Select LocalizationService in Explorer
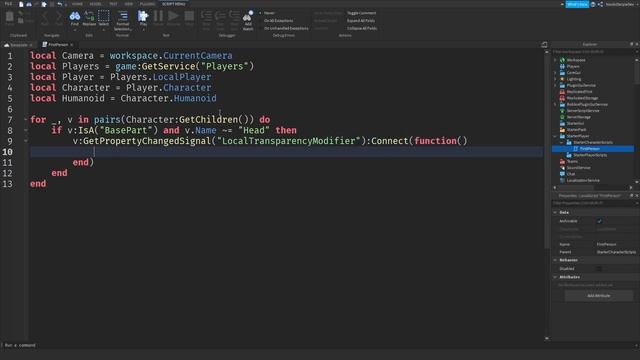This screenshot has width=640, height=360. (x=582, y=180)
